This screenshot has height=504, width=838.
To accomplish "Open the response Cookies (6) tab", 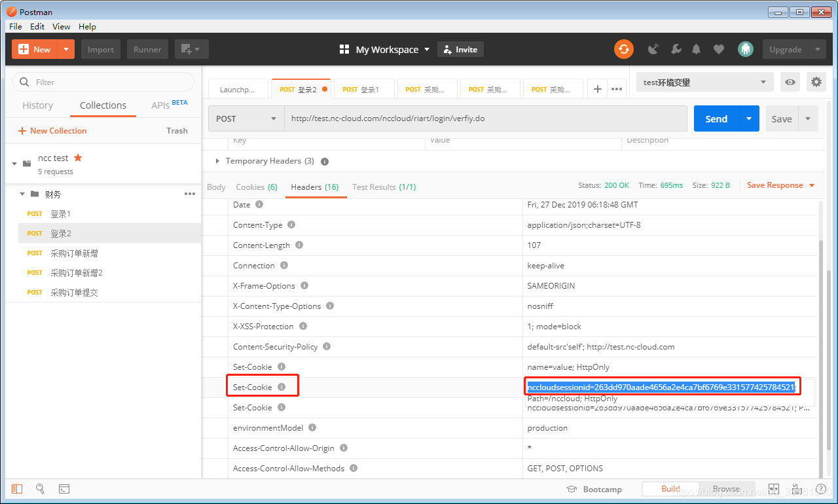I will coord(257,187).
